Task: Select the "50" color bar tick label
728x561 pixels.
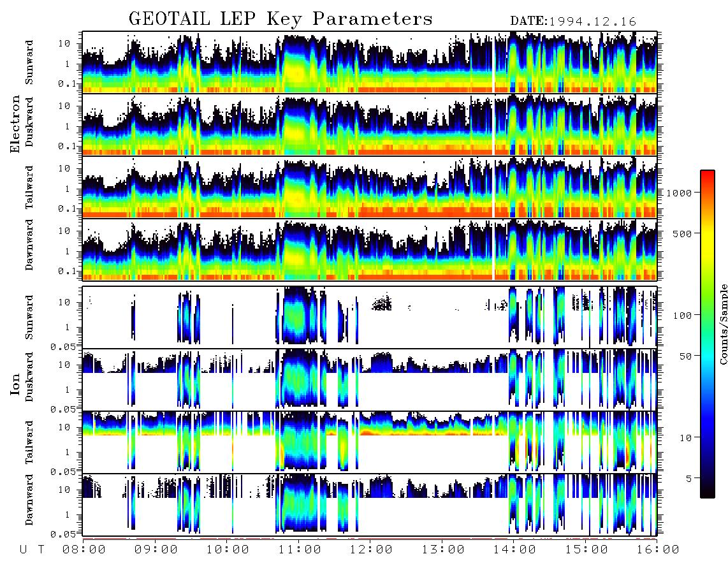Action: 685,356
